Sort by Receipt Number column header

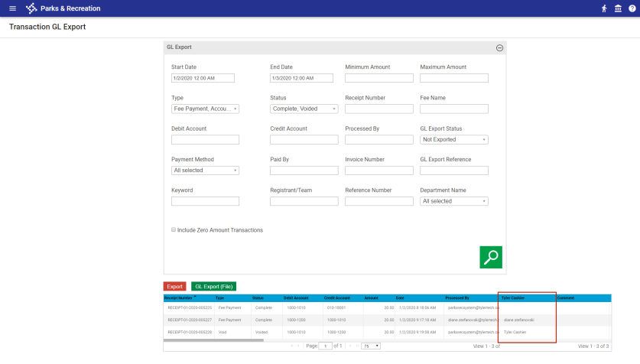pos(182,297)
